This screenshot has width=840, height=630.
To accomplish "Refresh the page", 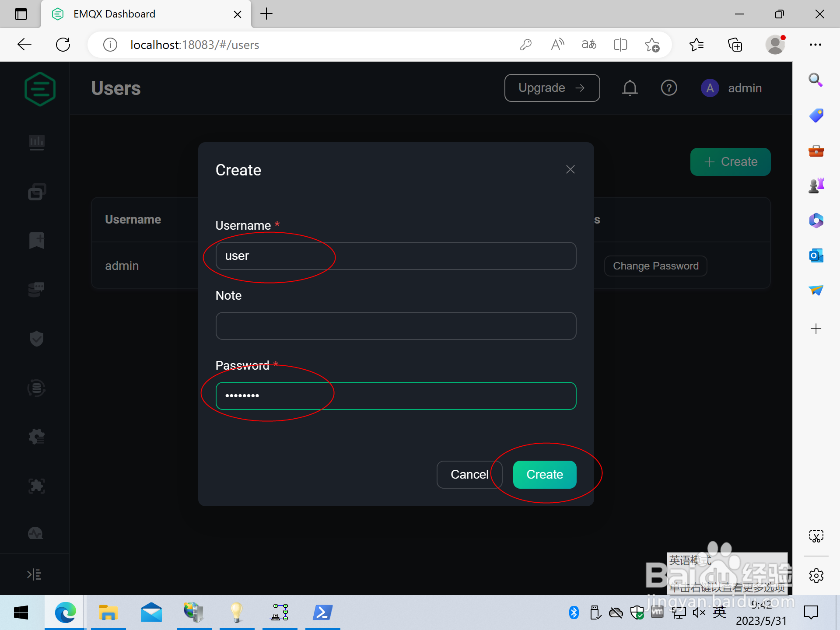I will click(x=63, y=44).
